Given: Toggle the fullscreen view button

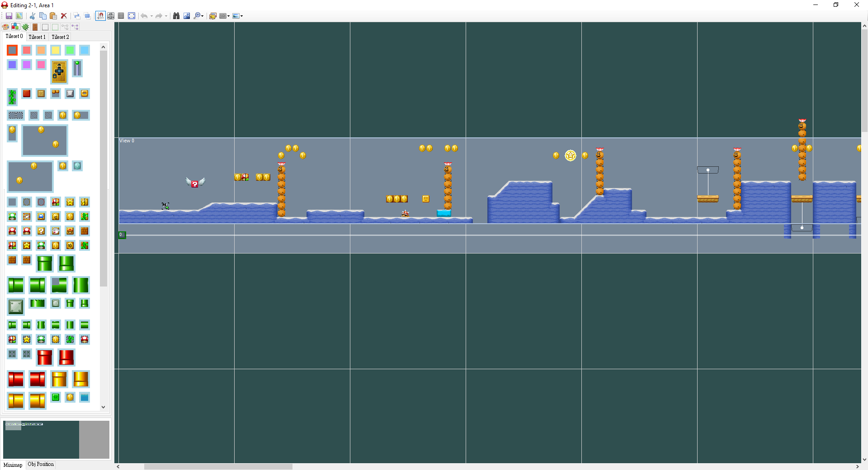Looking at the screenshot, I should 132,16.
